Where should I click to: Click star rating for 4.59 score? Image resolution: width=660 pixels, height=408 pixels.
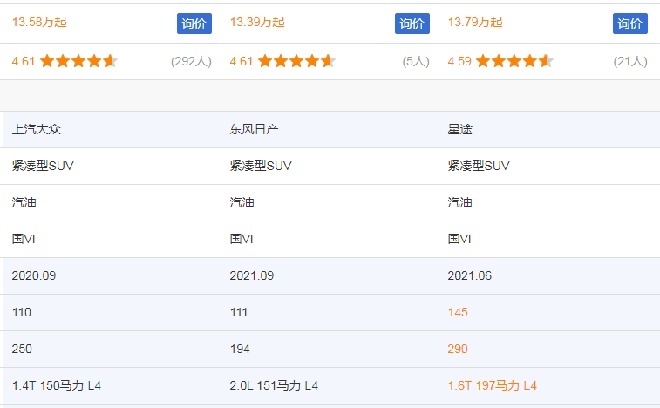[x=515, y=61]
